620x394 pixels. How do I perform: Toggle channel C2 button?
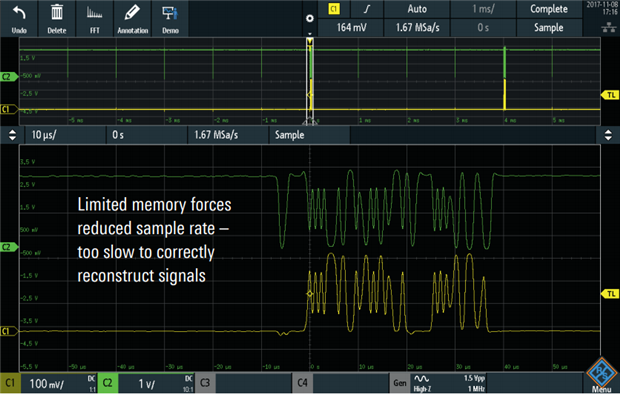tap(108, 383)
